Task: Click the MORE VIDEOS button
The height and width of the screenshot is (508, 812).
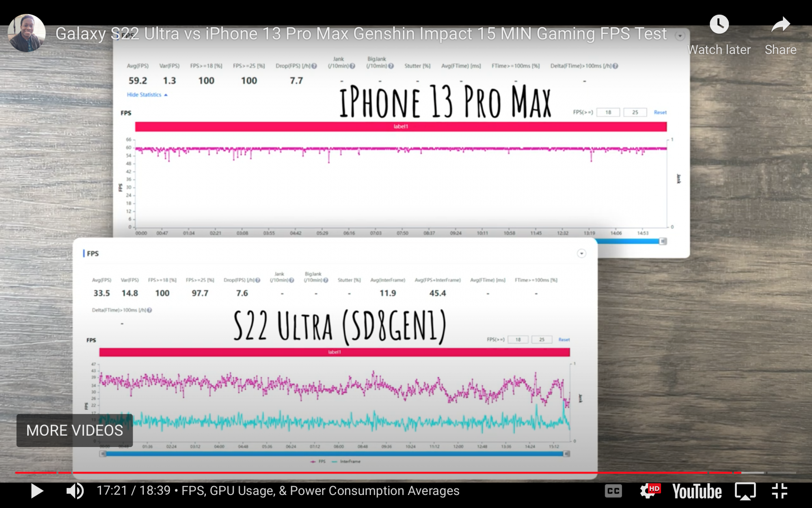Action: 75,430
